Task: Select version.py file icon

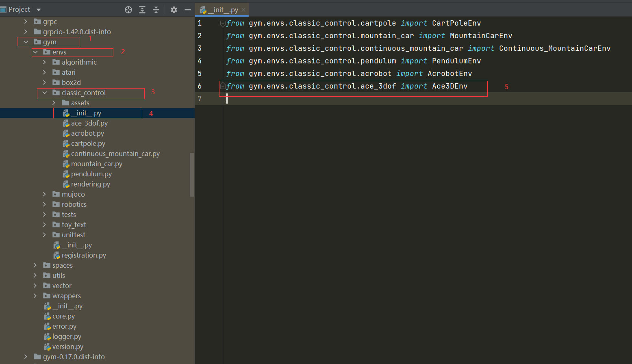Action: (x=47, y=347)
